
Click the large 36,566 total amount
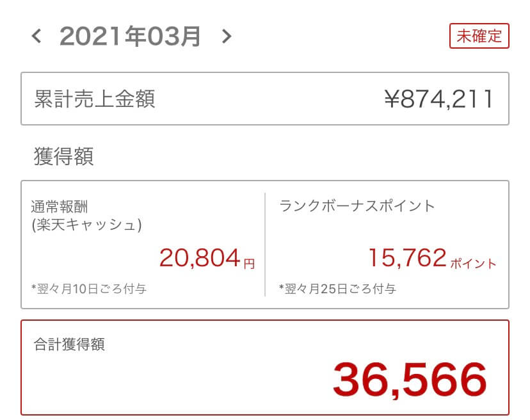click(x=410, y=379)
